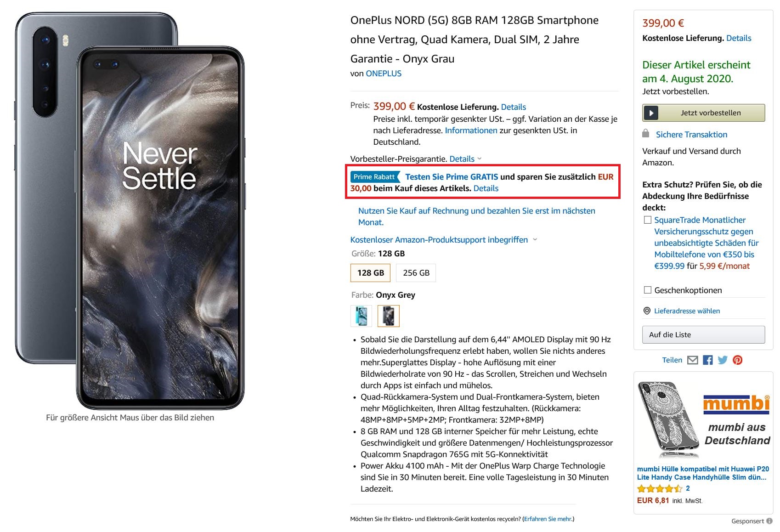The height and width of the screenshot is (532, 780).
Task: Share product on Pinterest icon
Action: (738, 360)
